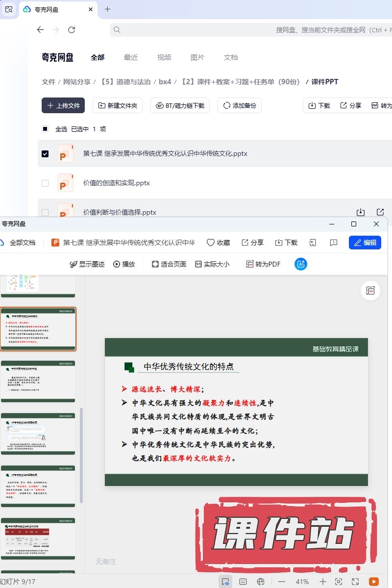Click the blue AI assistant icon
The image size is (392, 588).
pyautogui.click(x=301, y=264)
